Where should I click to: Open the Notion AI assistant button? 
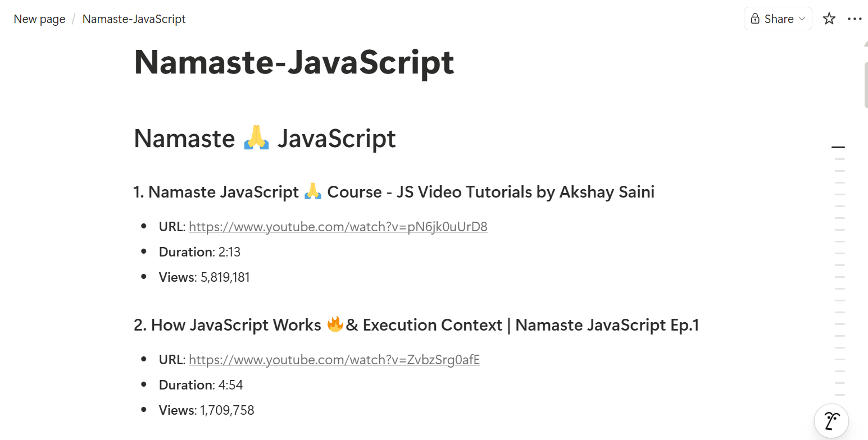click(x=831, y=420)
